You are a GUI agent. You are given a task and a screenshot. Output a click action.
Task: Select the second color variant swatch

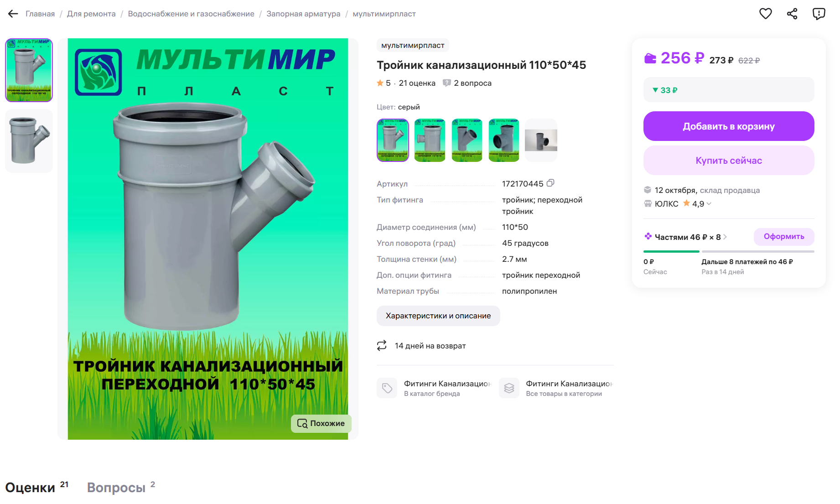pyautogui.click(x=430, y=140)
